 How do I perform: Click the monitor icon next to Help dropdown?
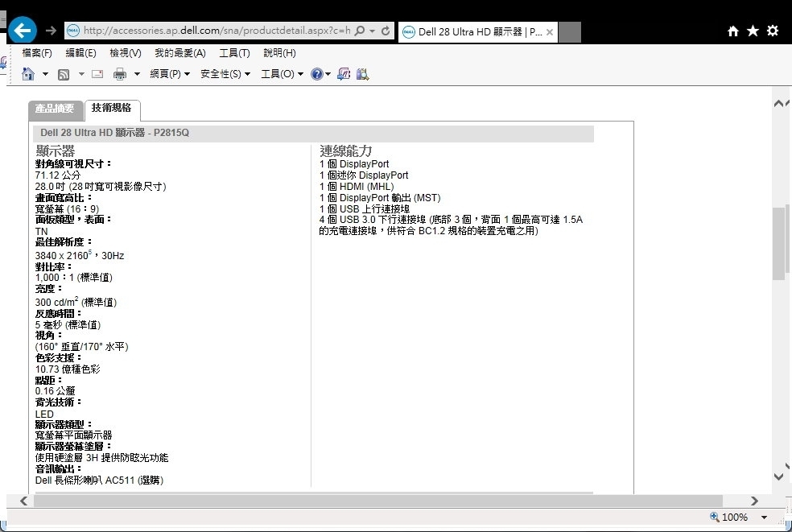pyautogui.click(x=344, y=74)
